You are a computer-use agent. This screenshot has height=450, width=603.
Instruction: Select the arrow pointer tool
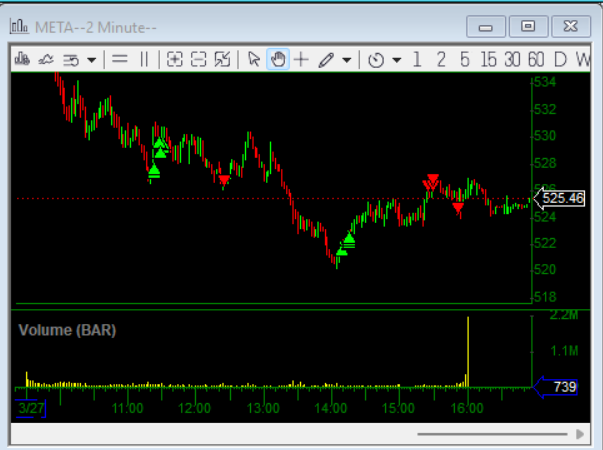click(254, 60)
